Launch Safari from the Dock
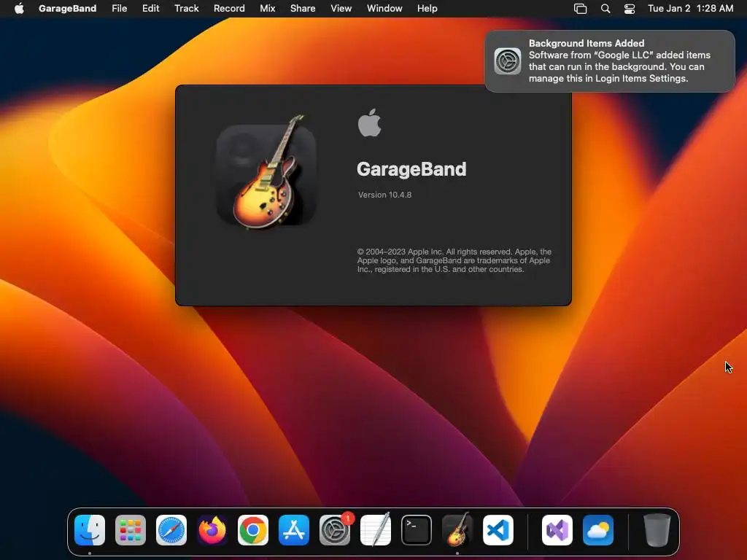 coord(171,530)
